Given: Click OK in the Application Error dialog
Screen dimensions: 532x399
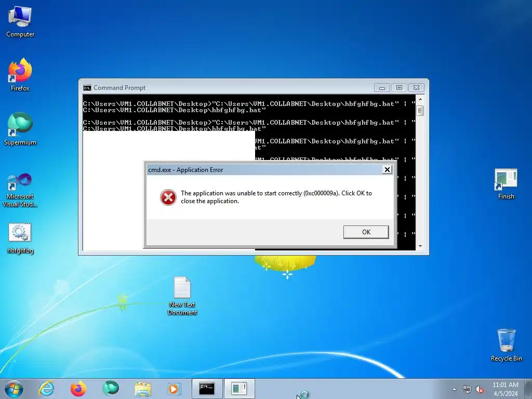Looking at the screenshot, I should [x=366, y=232].
